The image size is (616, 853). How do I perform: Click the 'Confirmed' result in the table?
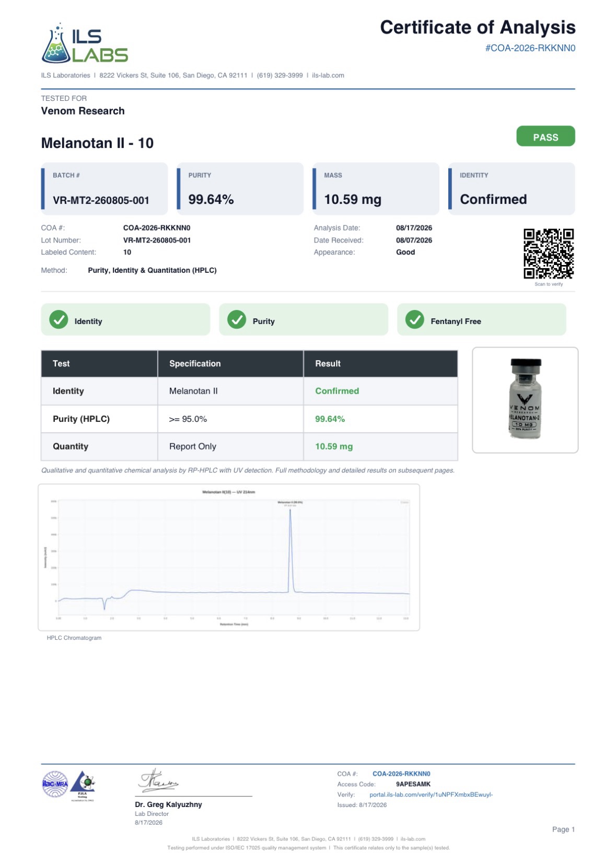337,391
